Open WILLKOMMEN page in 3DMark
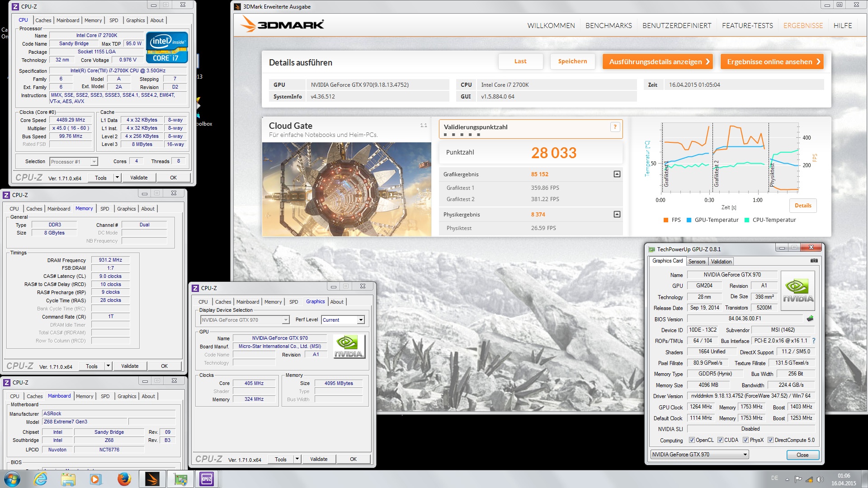Viewport: 868px width, 488px height. (x=551, y=26)
